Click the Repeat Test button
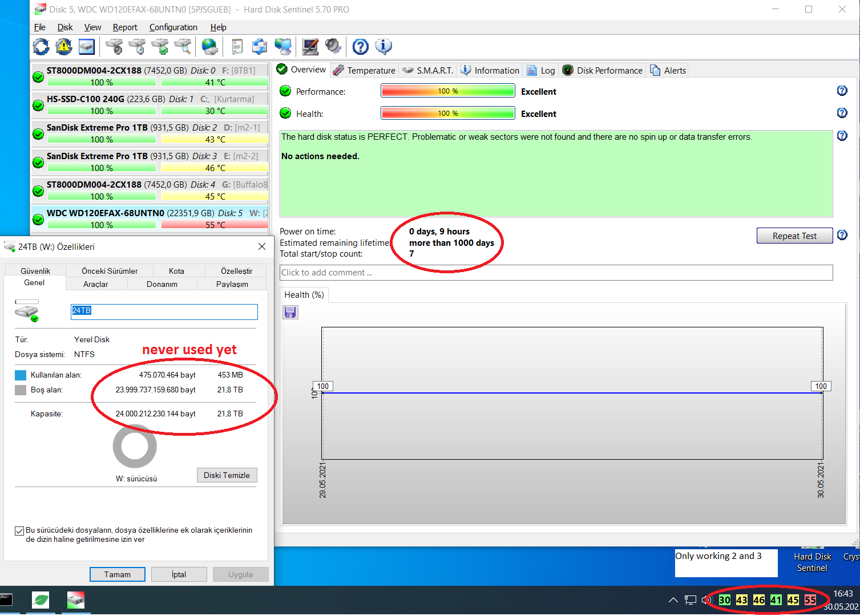 click(x=794, y=236)
